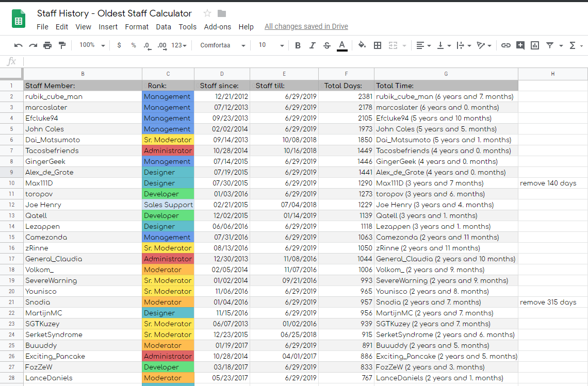Image resolution: width=588 pixels, height=386 pixels.
Task: Open the View menu
Action: coord(83,27)
